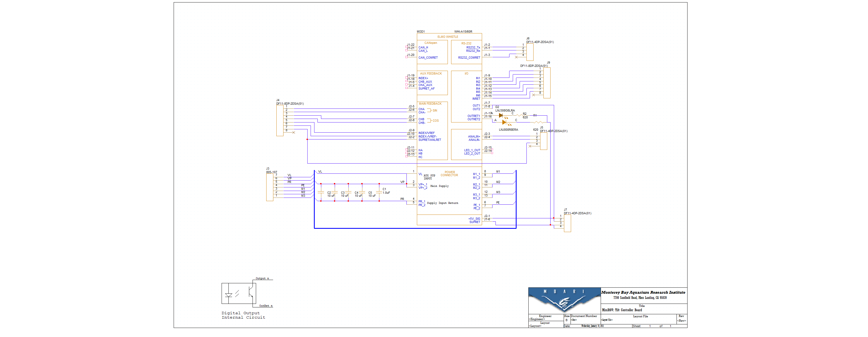Viewport: 868px width, 337px height.
Task: Click the ELMO WHISTLE module title
Action: pyautogui.click(x=448, y=37)
